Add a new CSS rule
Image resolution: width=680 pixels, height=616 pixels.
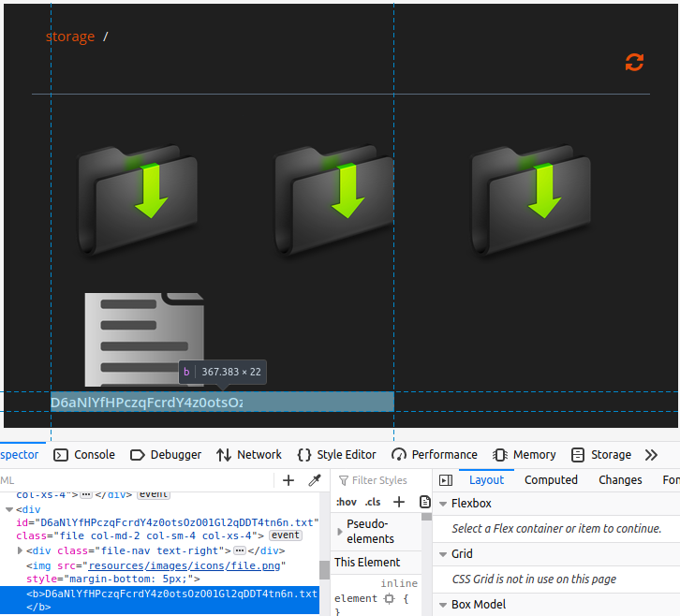pyautogui.click(x=399, y=502)
